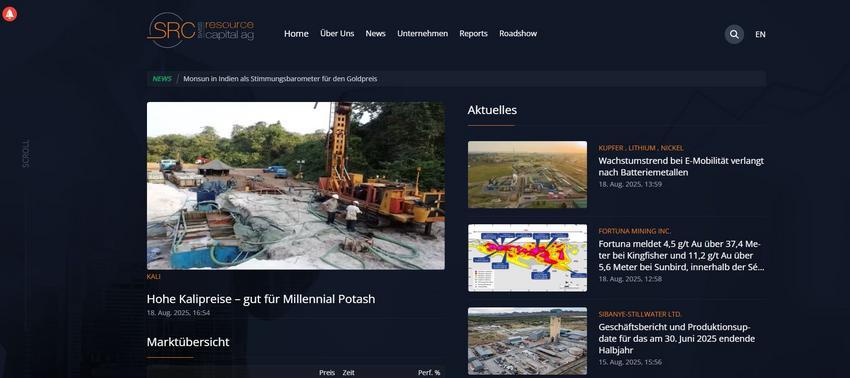Image resolution: width=850 pixels, height=378 pixels.
Task: Open the Über Uns menu
Action: point(337,34)
